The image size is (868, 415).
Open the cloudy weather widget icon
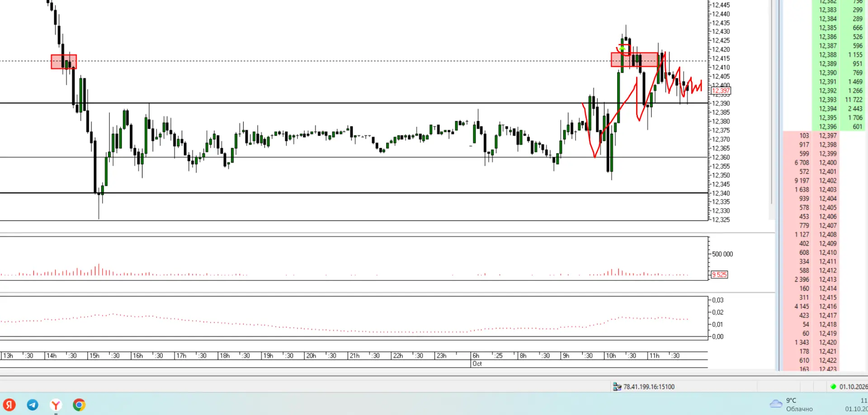(x=776, y=403)
